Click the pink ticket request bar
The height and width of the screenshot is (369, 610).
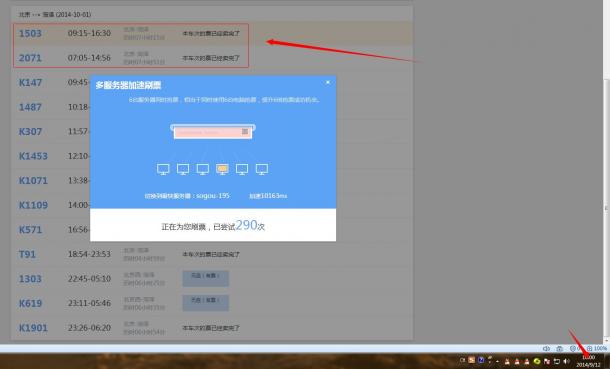click(213, 132)
